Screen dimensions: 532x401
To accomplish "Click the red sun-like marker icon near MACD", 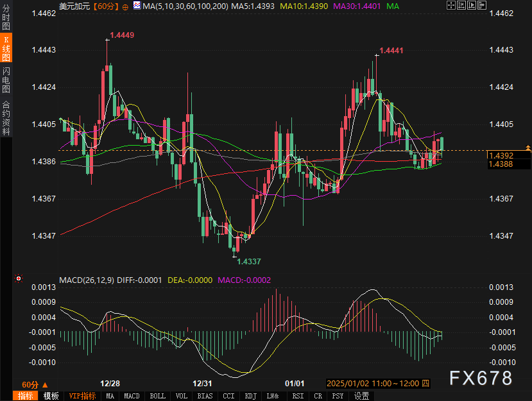I will [19, 278].
